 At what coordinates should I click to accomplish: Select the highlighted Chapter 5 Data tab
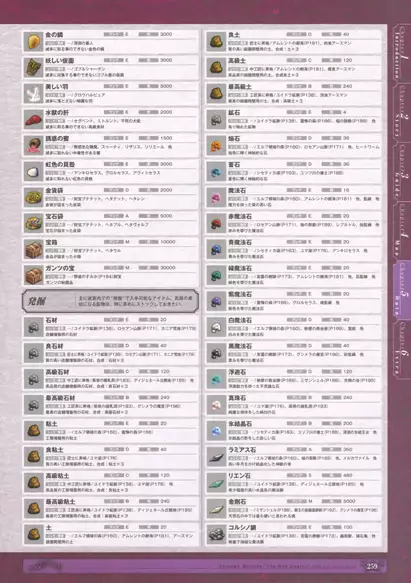tap(401, 289)
